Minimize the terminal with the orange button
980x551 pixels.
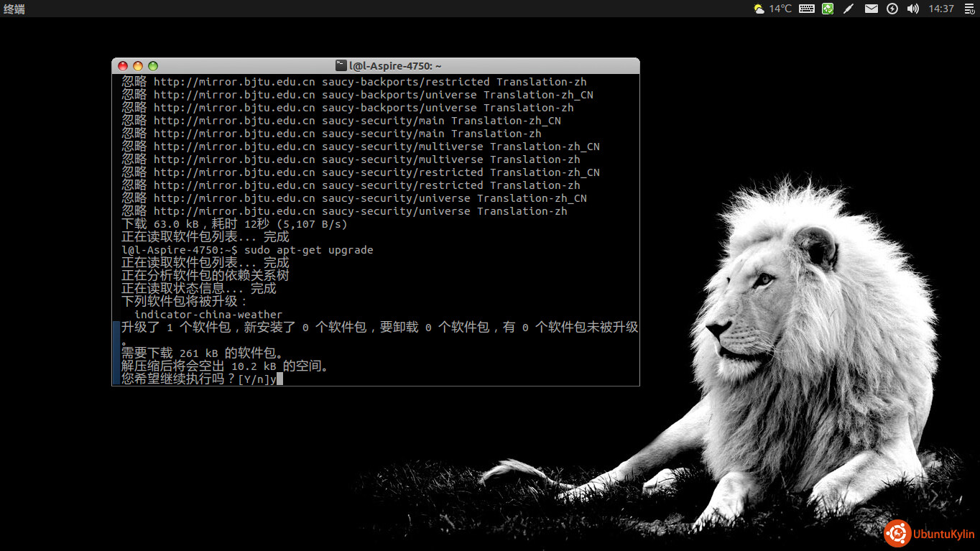pos(138,66)
